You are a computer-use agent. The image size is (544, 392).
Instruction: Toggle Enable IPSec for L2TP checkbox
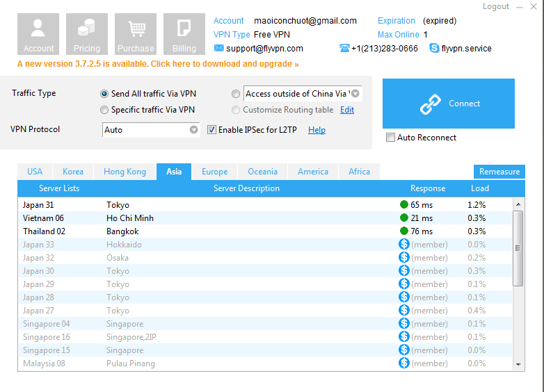(x=213, y=130)
